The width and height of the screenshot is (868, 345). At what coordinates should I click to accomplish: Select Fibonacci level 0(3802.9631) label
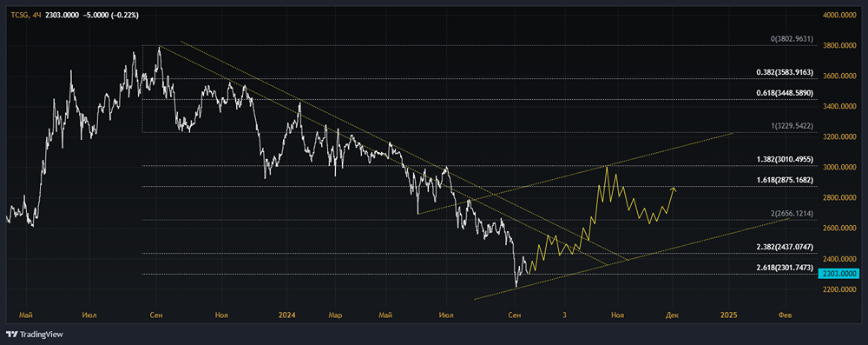[x=792, y=39]
